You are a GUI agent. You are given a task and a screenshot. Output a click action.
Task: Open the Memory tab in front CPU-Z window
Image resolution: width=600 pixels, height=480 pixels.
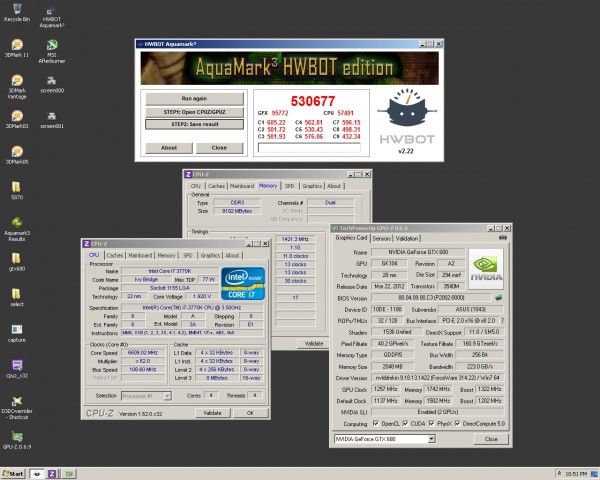(x=166, y=255)
